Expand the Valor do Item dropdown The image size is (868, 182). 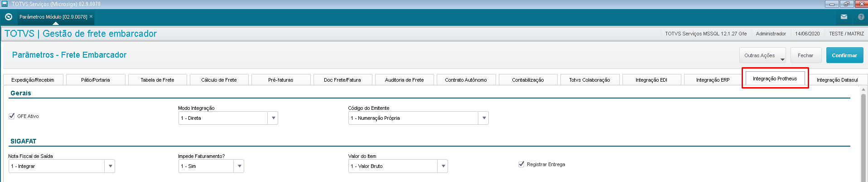pos(443,166)
